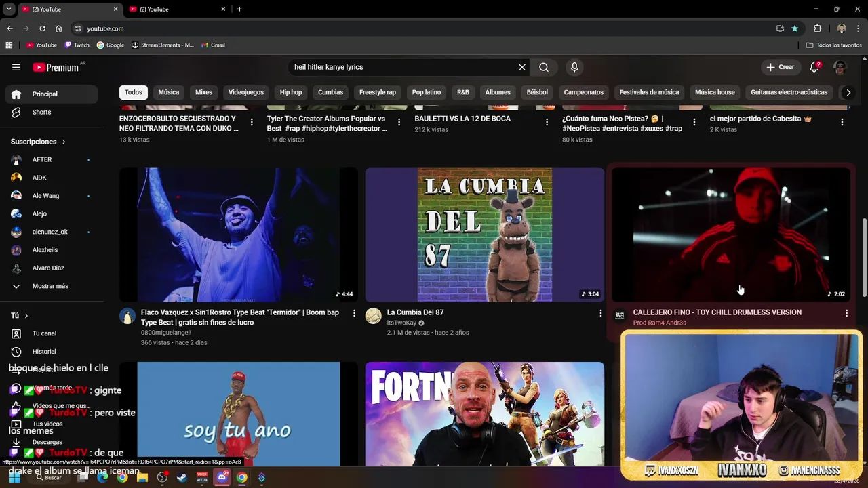This screenshot has width=868, height=488.
Task: Click the Crear button
Action: click(x=781, y=67)
